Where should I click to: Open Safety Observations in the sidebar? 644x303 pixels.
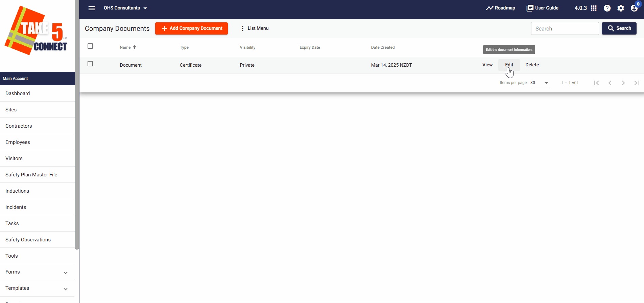tap(37, 240)
